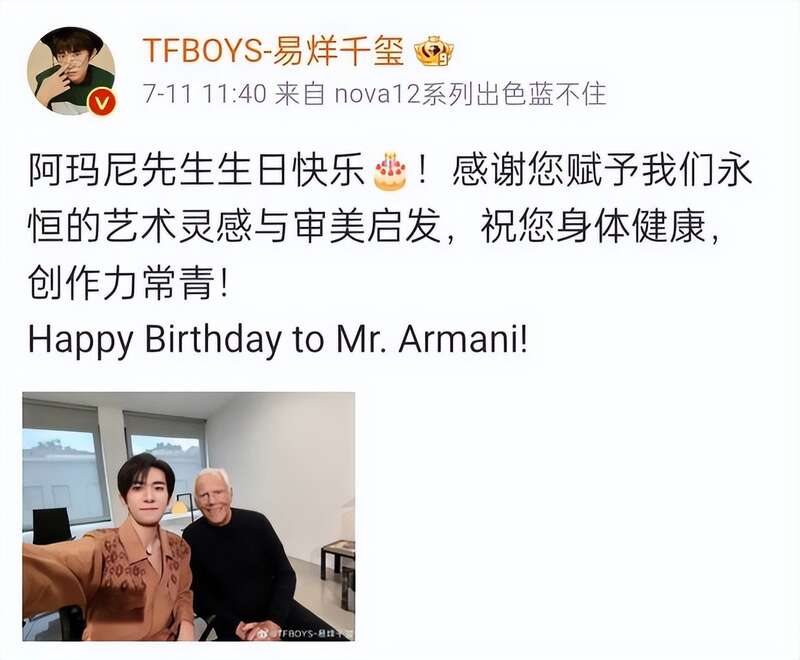Click the 创作力常青! line
Image resolution: width=800 pixels, height=660 pixels.
128,283
